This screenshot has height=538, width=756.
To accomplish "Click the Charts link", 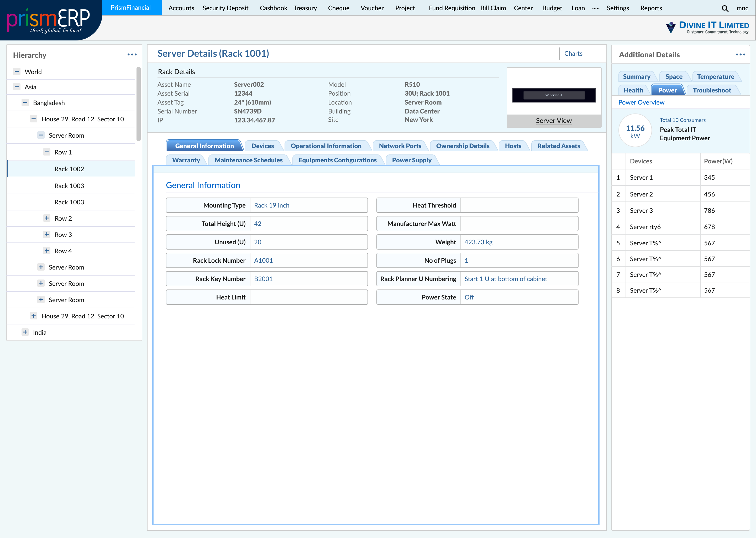I will pyautogui.click(x=573, y=53).
